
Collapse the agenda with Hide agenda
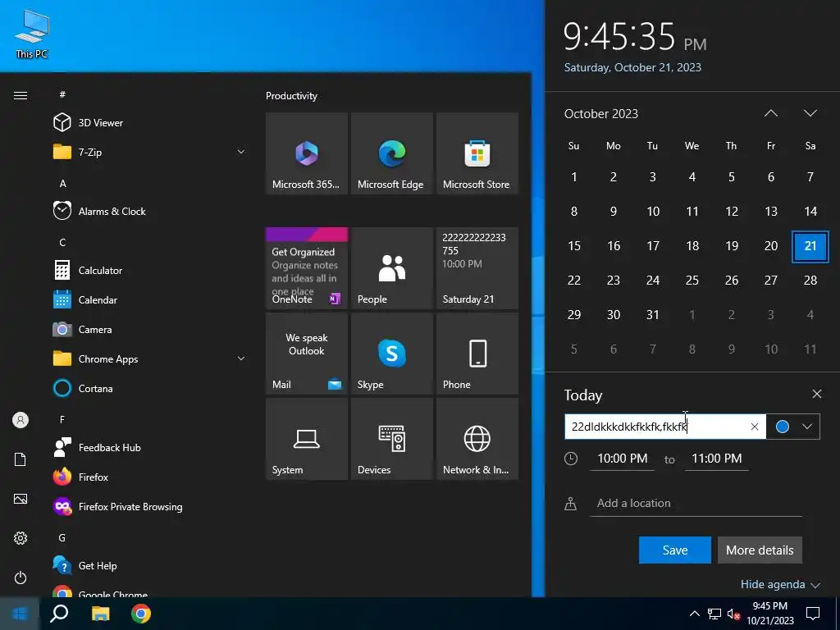tap(780, 584)
